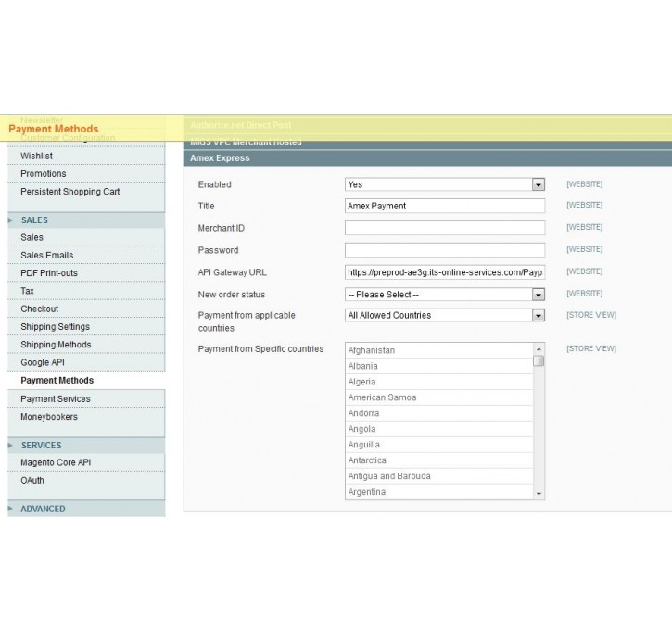Open the Promotions configuration section
672x630 pixels.
(85, 174)
